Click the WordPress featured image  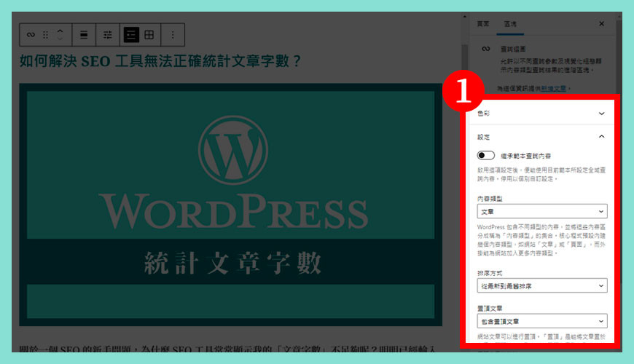point(230,205)
